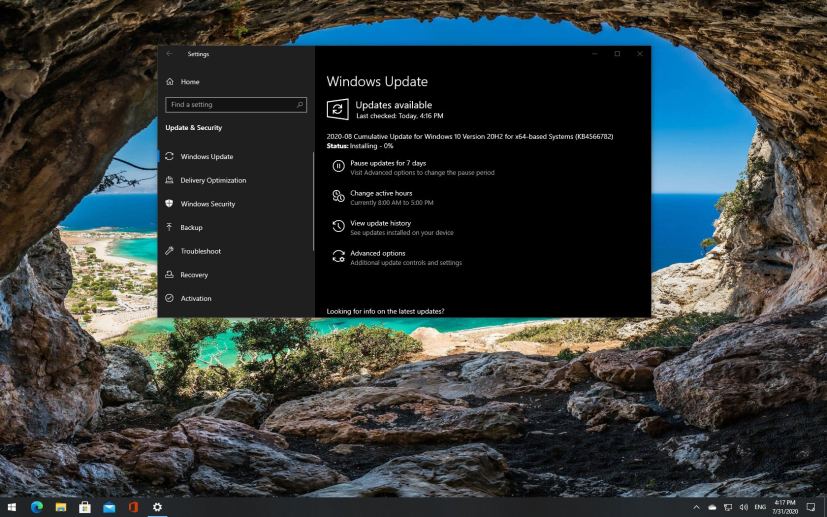The width and height of the screenshot is (827, 517).
Task: Click the volume speaker tray icon
Action: (744, 508)
